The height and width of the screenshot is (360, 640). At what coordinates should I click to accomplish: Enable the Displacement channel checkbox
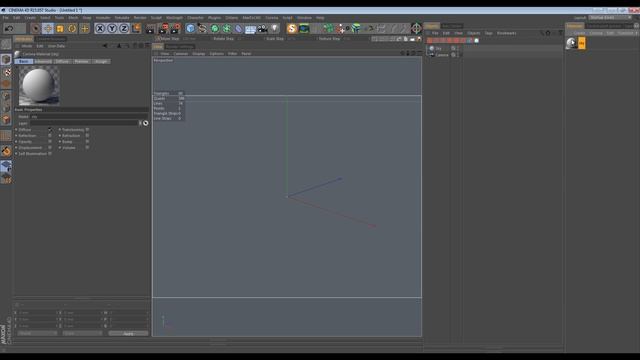(50, 148)
